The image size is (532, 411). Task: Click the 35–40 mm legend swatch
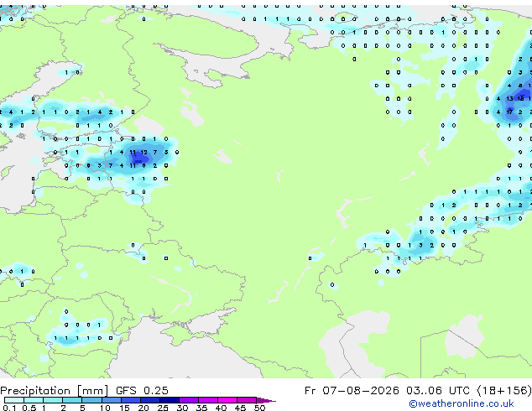tap(207, 400)
